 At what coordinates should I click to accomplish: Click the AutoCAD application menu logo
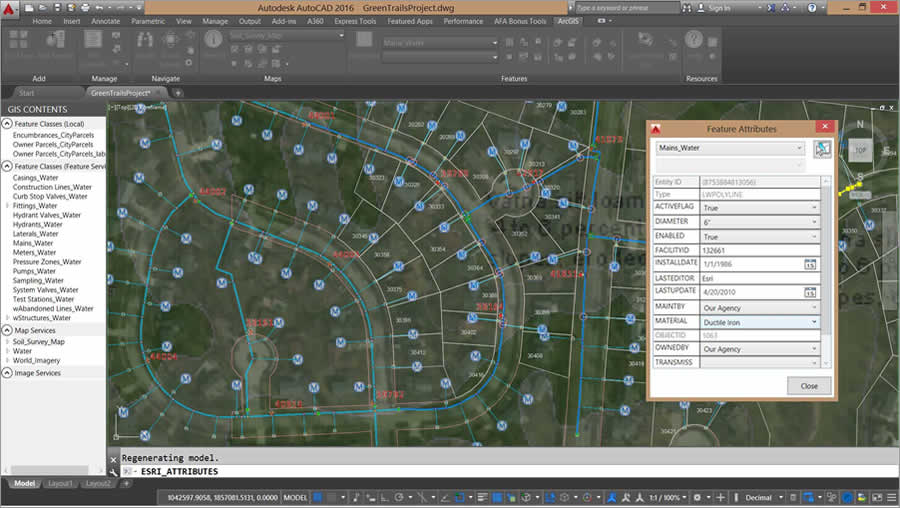tap(11, 10)
